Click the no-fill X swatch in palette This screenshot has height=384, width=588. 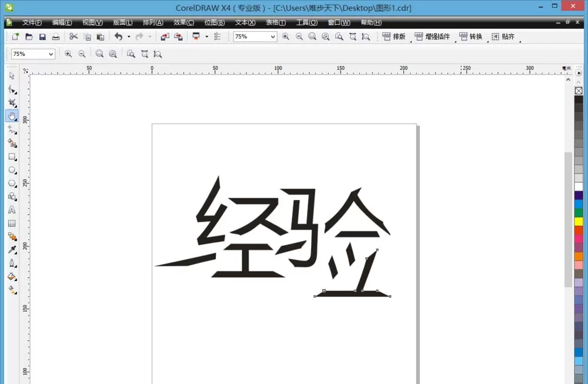[x=579, y=91]
